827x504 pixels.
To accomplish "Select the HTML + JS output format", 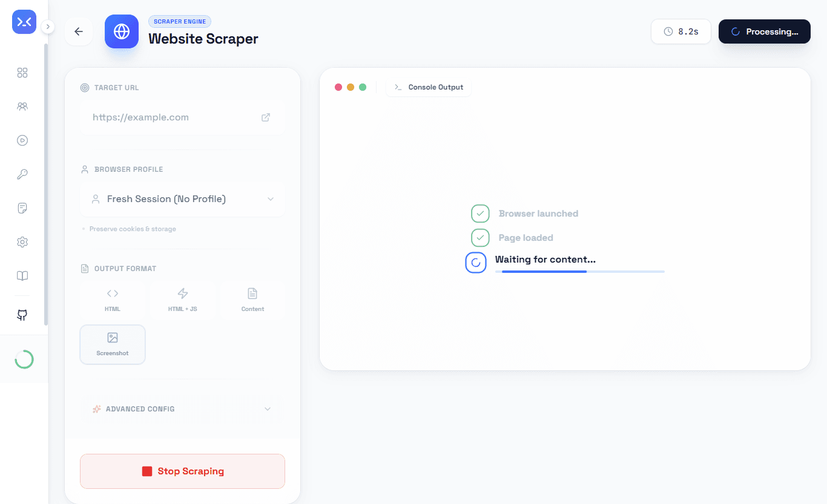I will click(182, 299).
